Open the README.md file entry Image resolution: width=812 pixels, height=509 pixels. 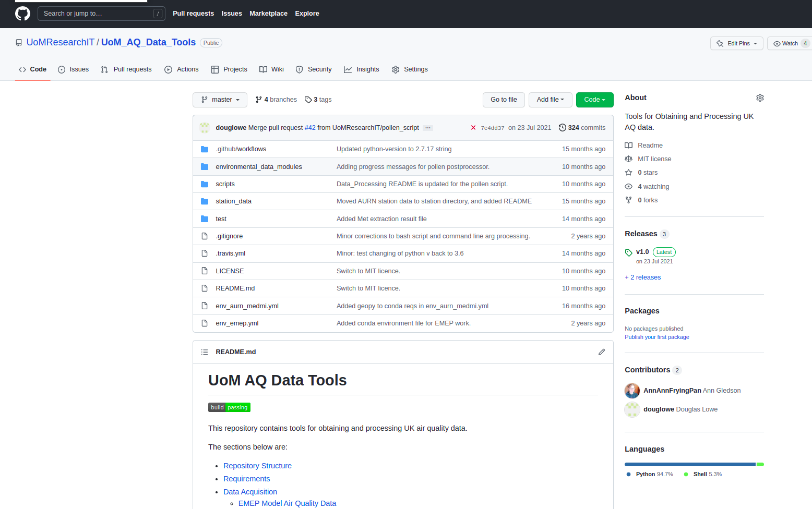[x=235, y=288]
